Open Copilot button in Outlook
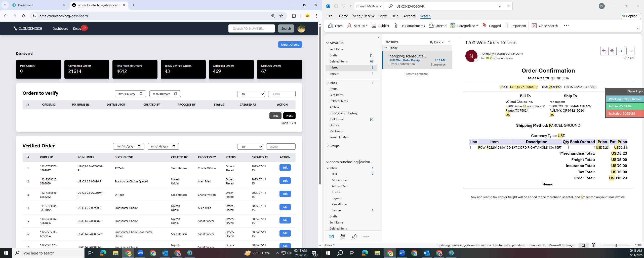 tap(631, 16)
